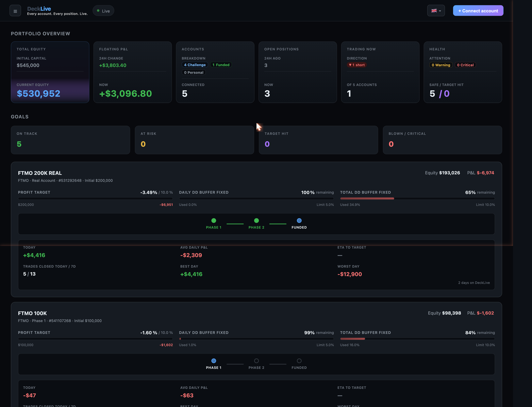Click the 2 days on DeckLive text
532x407 pixels.
point(474,283)
